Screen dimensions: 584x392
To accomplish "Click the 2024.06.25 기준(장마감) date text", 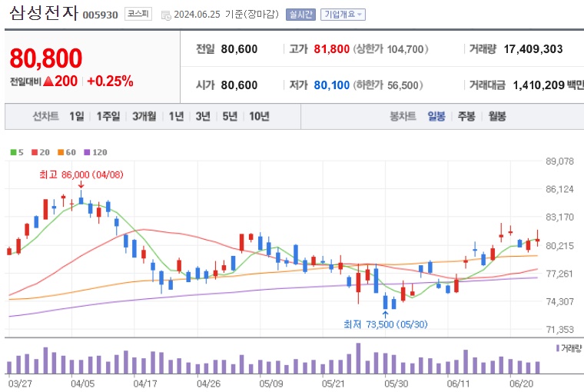I will coord(227,14).
